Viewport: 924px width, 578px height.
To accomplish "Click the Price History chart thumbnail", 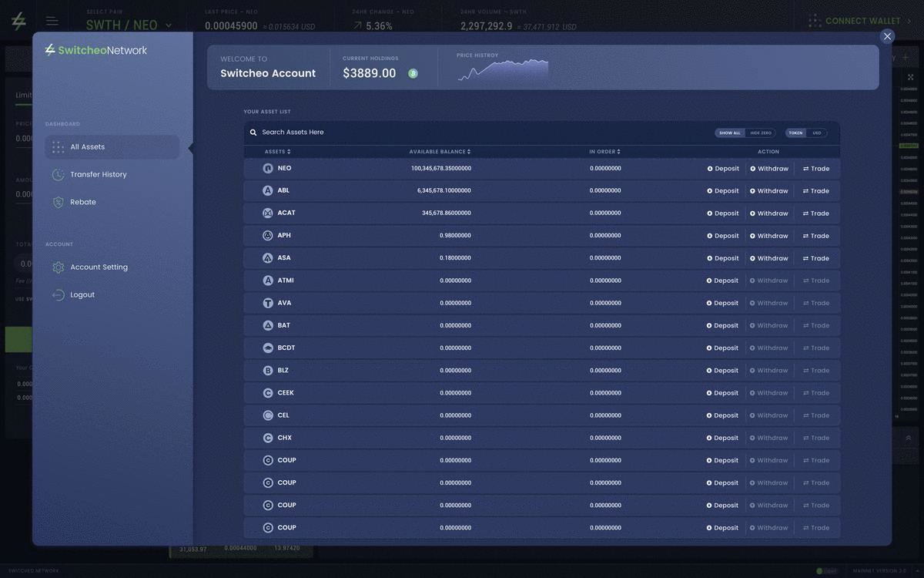I will pyautogui.click(x=503, y=70).
